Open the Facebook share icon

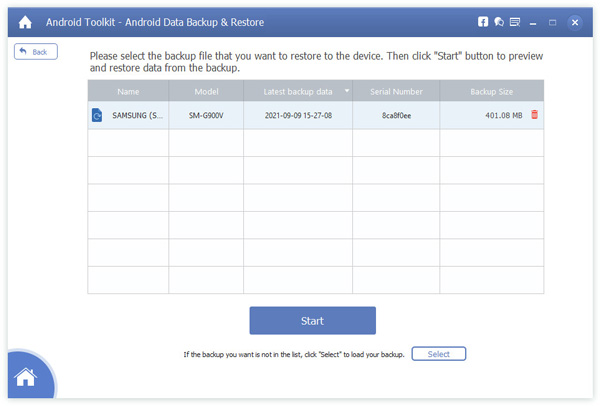tap(483, 22)
